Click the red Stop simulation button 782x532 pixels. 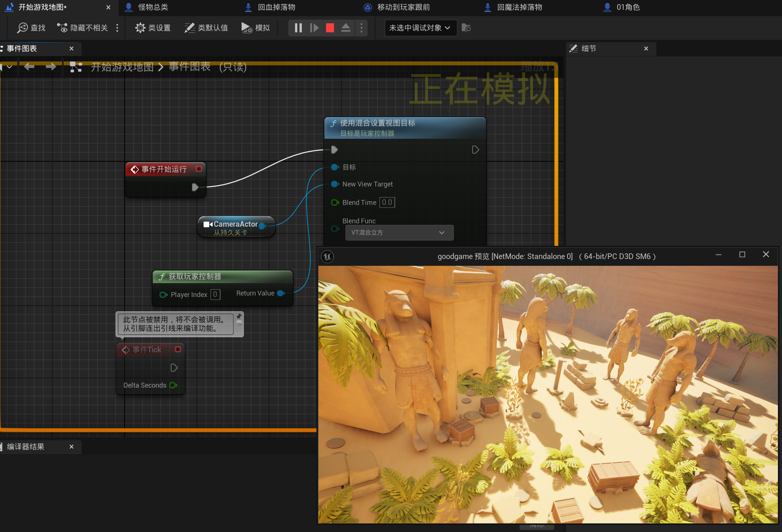(x=330, y=28)
